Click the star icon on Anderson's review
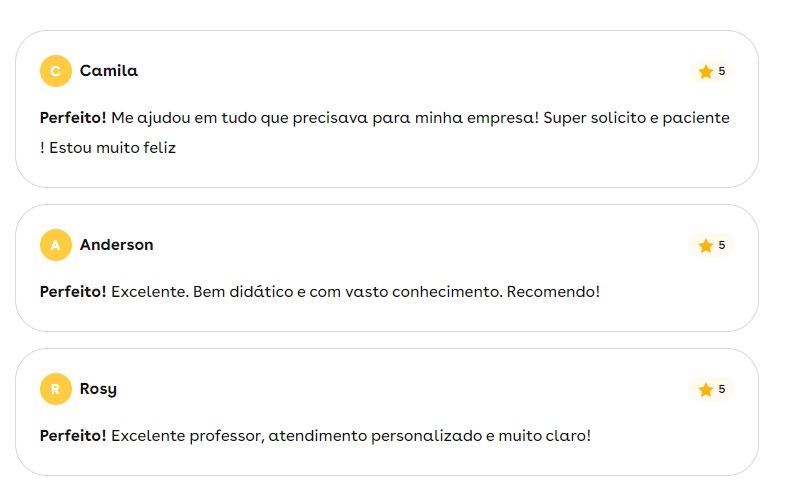 coord(706,245)
